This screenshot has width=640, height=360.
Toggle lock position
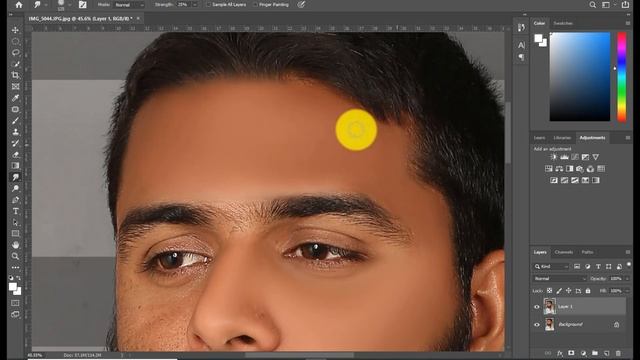[x=568, y=291]
